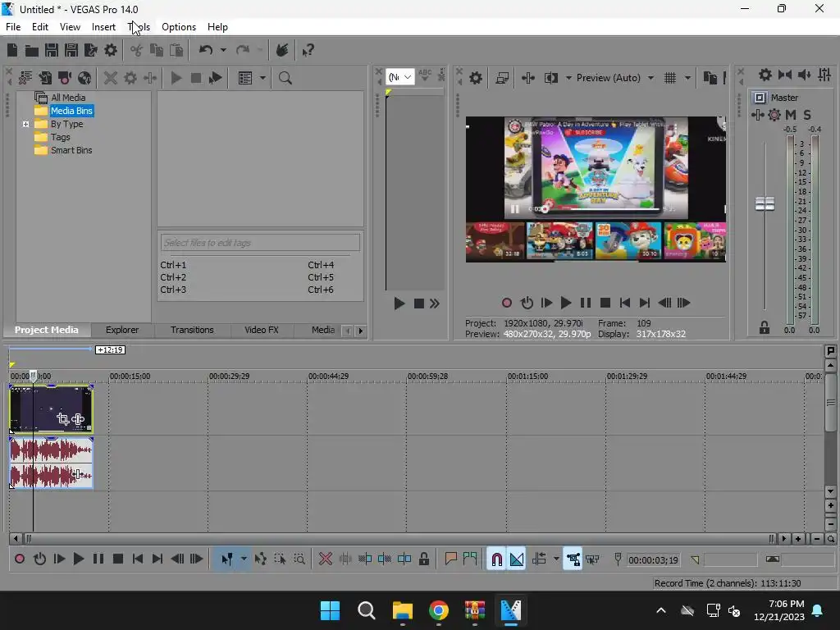This screenshot has width=840, height=630.
Task: Click the video event thumbnail on timeline
Action: click(52, 409)
